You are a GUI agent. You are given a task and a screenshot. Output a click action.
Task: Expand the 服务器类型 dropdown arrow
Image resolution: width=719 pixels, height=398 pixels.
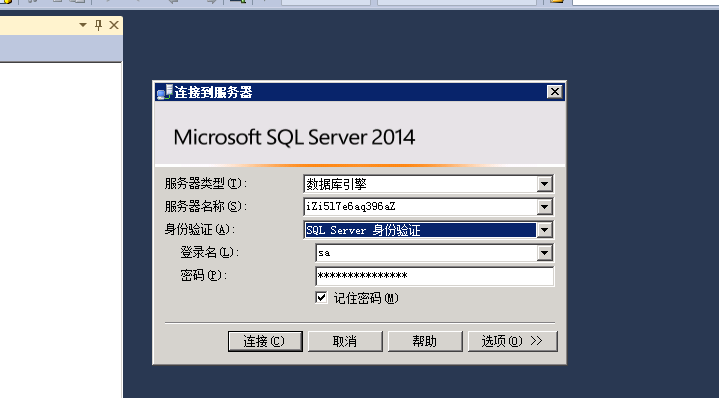544,184
